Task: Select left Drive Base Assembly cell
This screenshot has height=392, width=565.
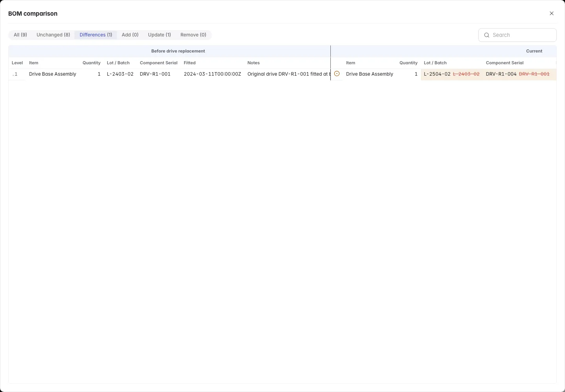Action: coord(53,74)
